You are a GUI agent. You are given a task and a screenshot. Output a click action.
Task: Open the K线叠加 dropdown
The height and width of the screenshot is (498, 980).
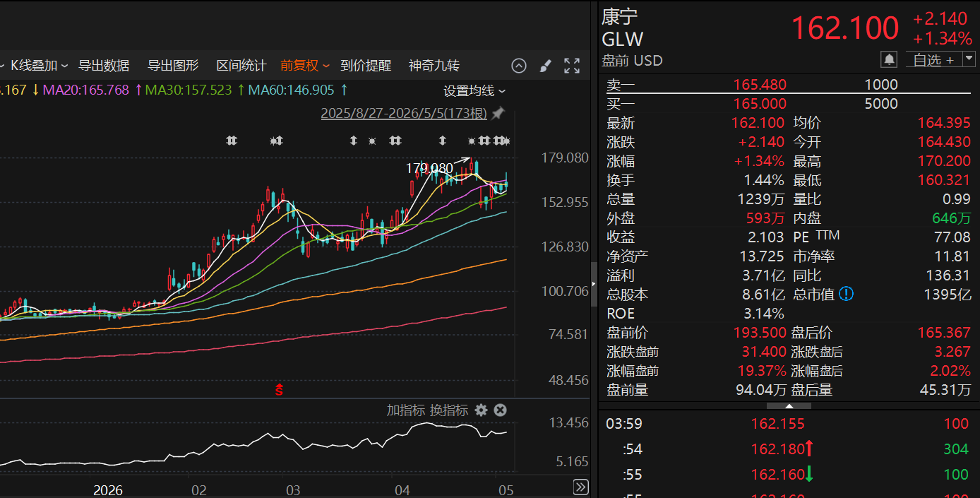point(39,66)
